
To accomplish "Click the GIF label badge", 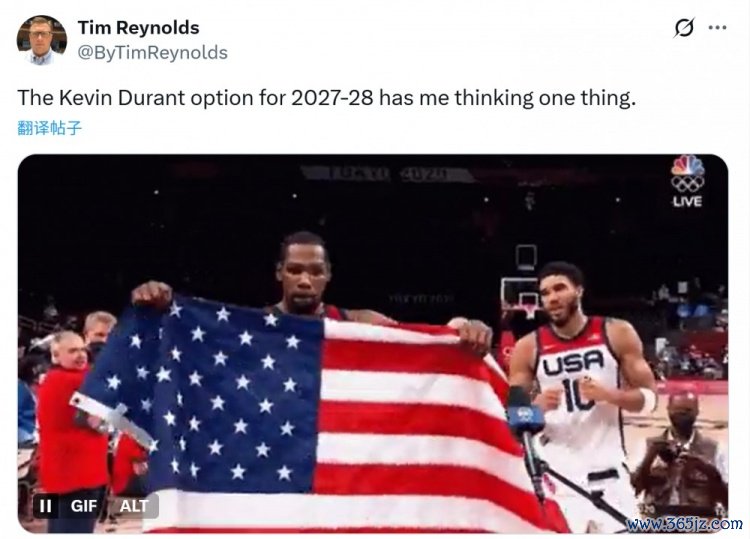I will tap(84, 506).
